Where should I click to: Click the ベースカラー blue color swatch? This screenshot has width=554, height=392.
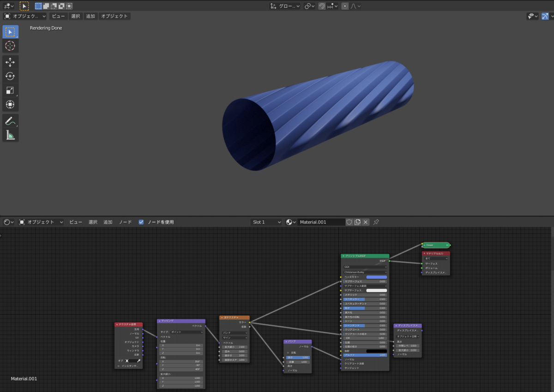click(377, 277)
